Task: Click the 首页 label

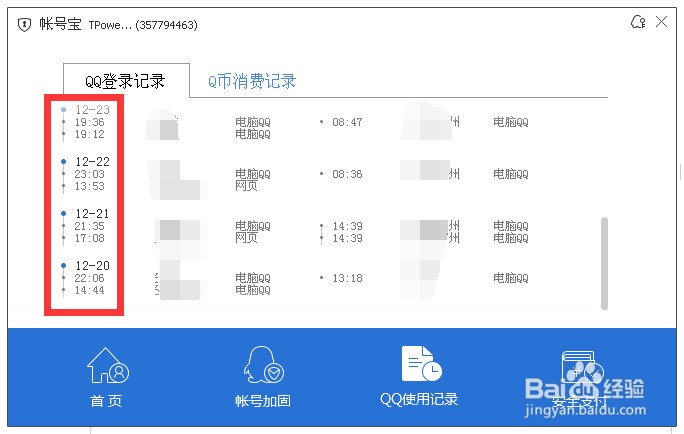Action: tap(106, 401)
